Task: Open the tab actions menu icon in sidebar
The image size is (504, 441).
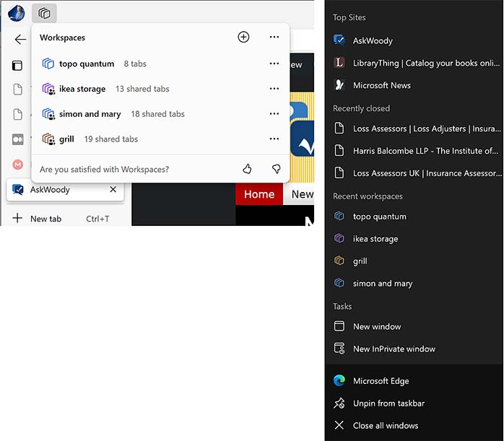Action: [17, 66]
